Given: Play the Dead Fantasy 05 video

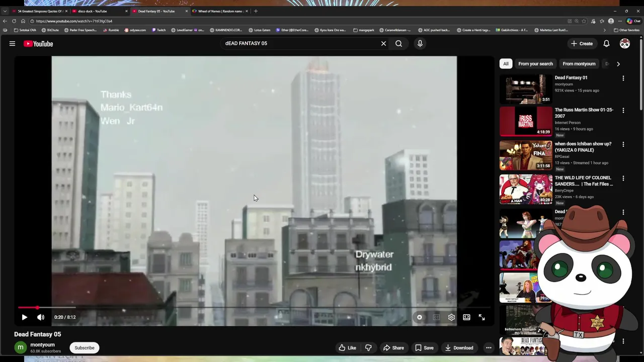Looking at the screenshot, I should [x=24, y=317].
